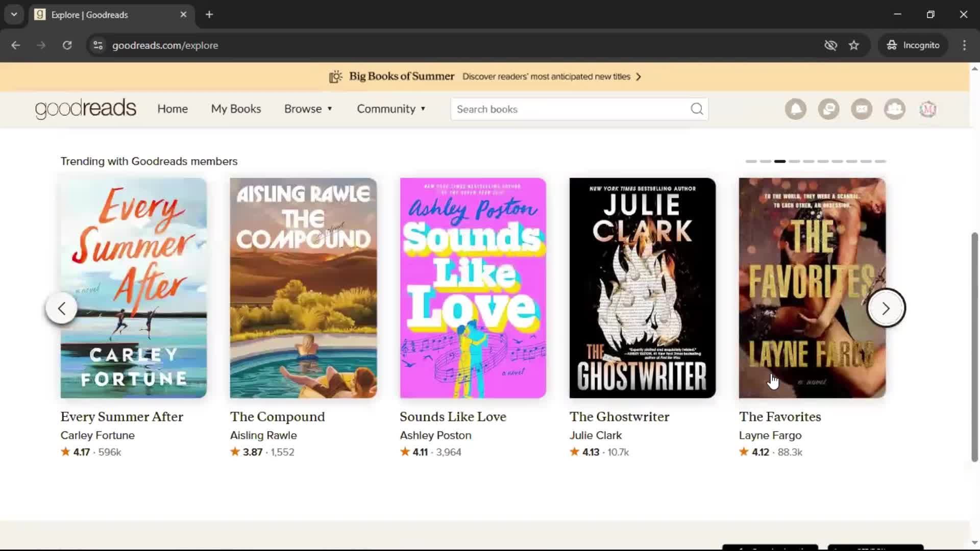Open the tab search dropdown arrow
The width and height of the screenshot is (980, 551).
(x=14, y=14)
